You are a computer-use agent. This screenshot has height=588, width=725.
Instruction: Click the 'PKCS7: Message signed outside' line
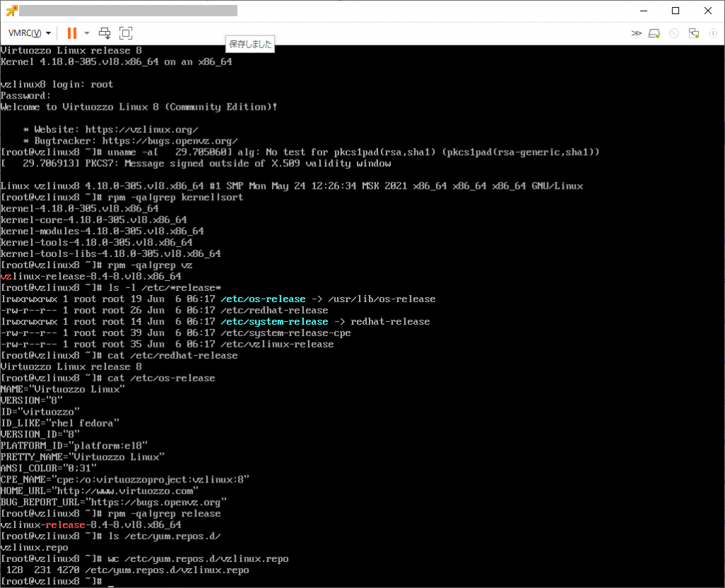(195, 163)
